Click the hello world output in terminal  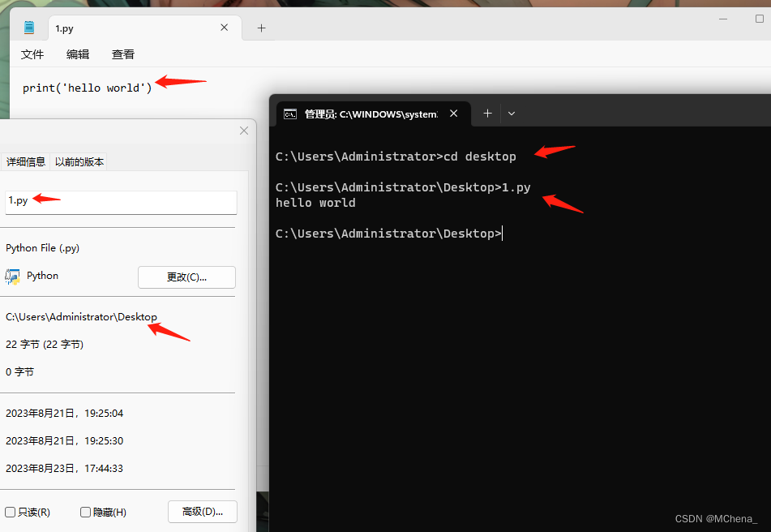pyautogui.click(x=315, y=203)
